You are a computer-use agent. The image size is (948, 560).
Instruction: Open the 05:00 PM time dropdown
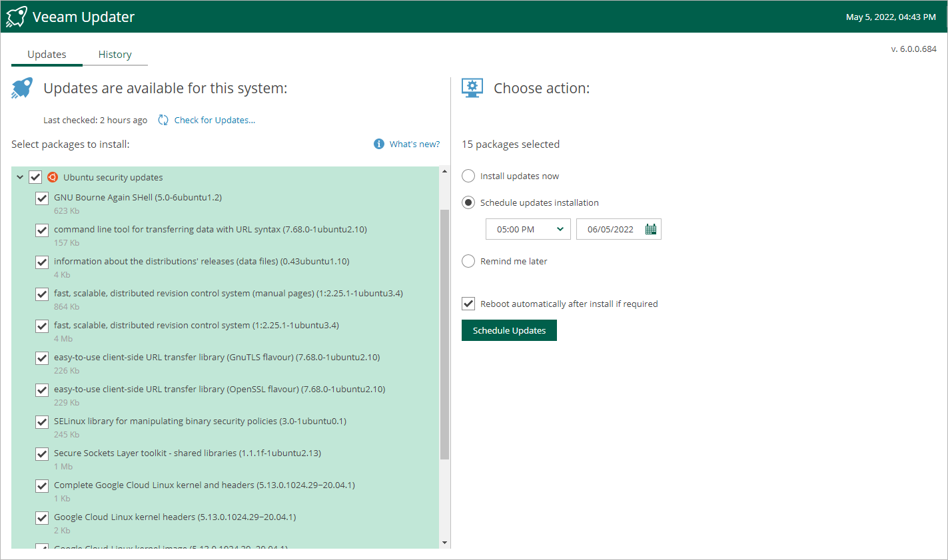click(528, 229)
